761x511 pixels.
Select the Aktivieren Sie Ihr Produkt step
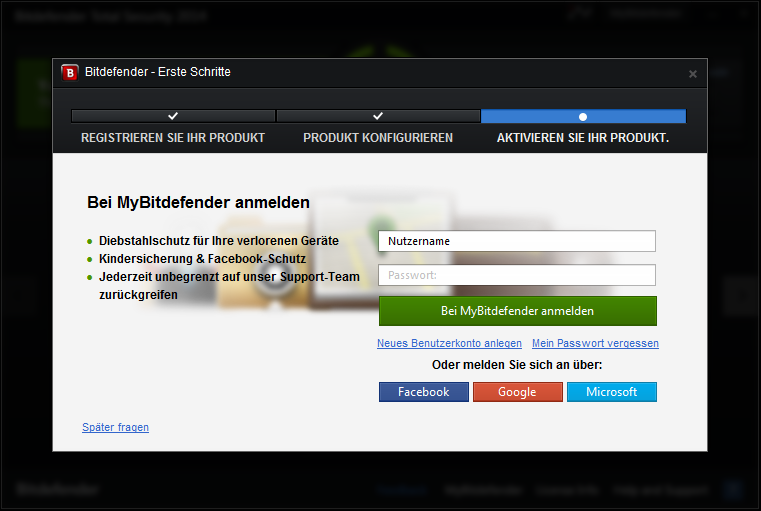tap(583, 138)
